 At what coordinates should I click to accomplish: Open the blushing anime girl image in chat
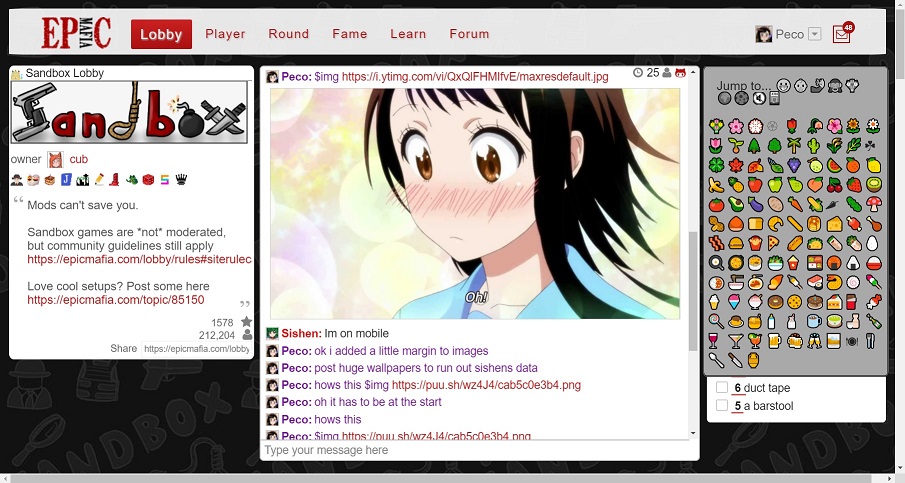point(474,203)
